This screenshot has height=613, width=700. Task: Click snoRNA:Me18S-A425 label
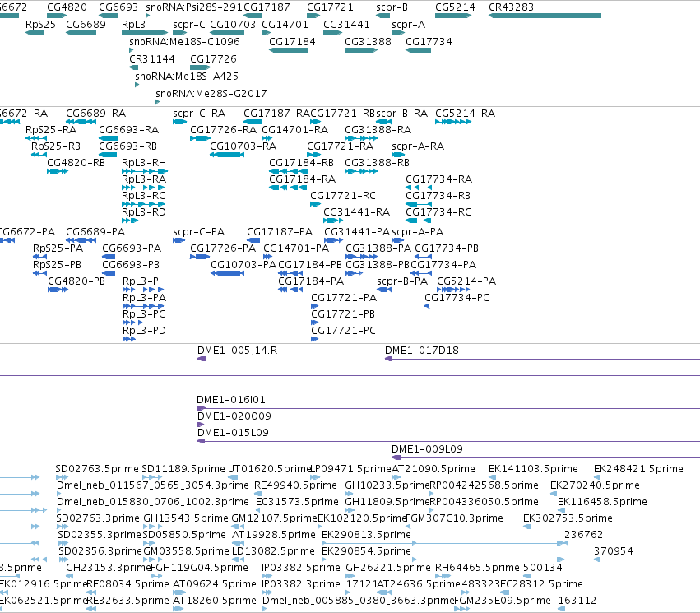187,76
